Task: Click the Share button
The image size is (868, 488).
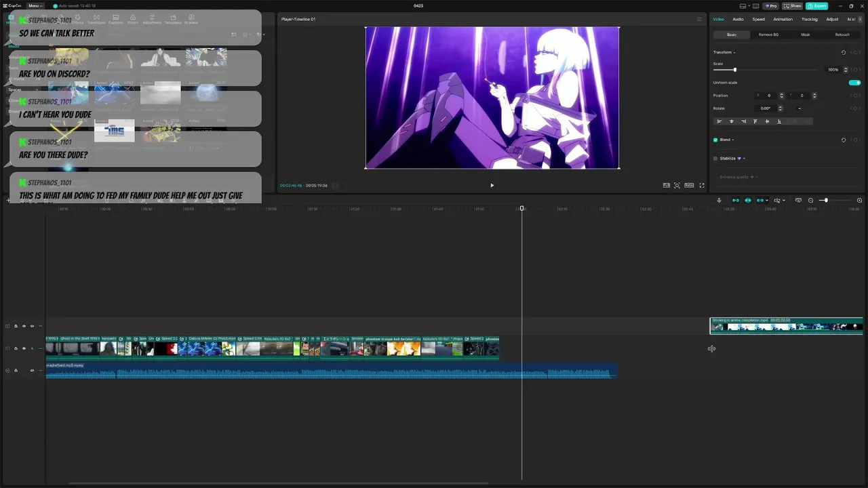Action: click(x=792, y=5)
